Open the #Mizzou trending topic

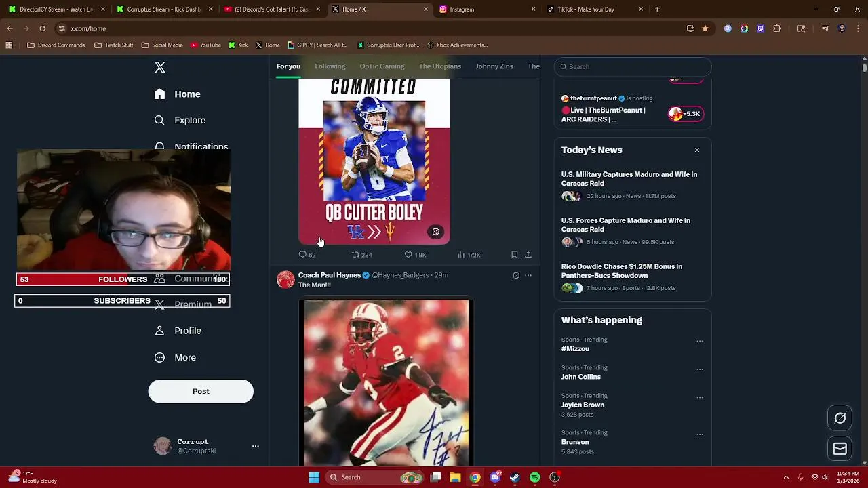(x=575, y=348)
